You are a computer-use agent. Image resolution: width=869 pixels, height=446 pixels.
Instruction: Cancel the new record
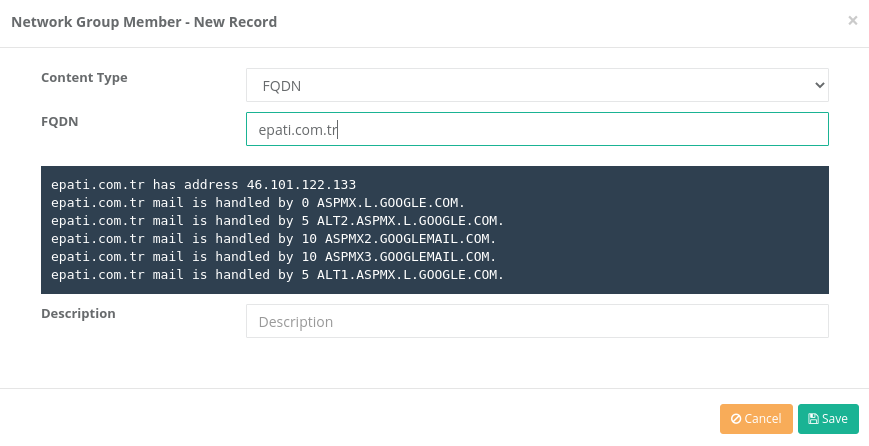click(756, 419)
